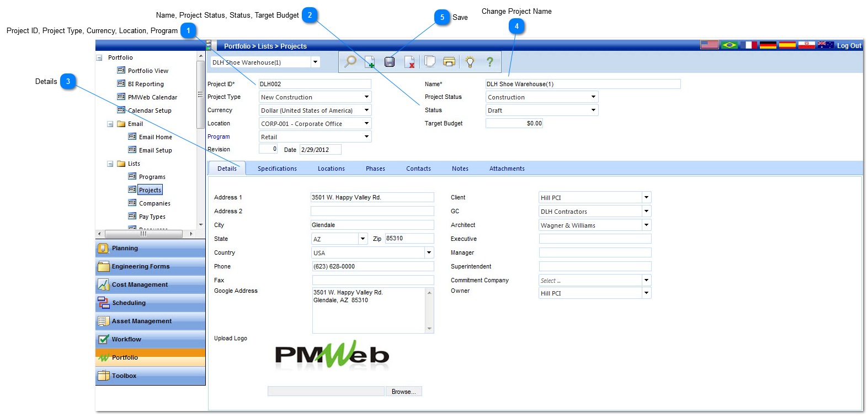This screenshot has width=868, height=416.
Task: Open Email Home in tree
Action: click(x=155, y=137)
